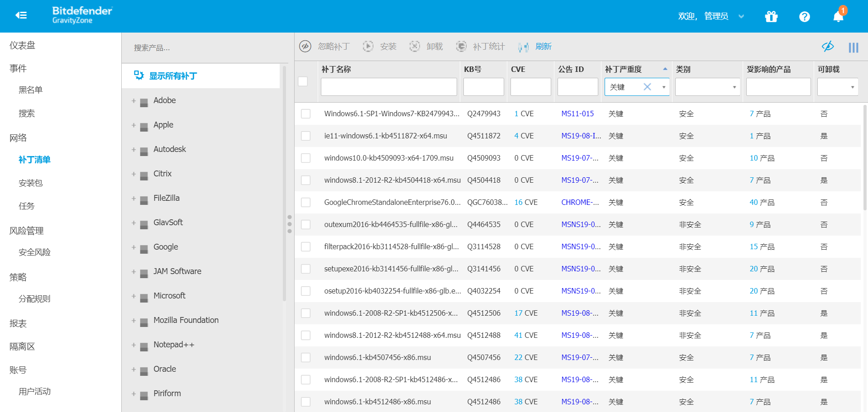Open the 安装包 menu item in sidebar
This screenshot has width=868, height=412.
point(30,183)
